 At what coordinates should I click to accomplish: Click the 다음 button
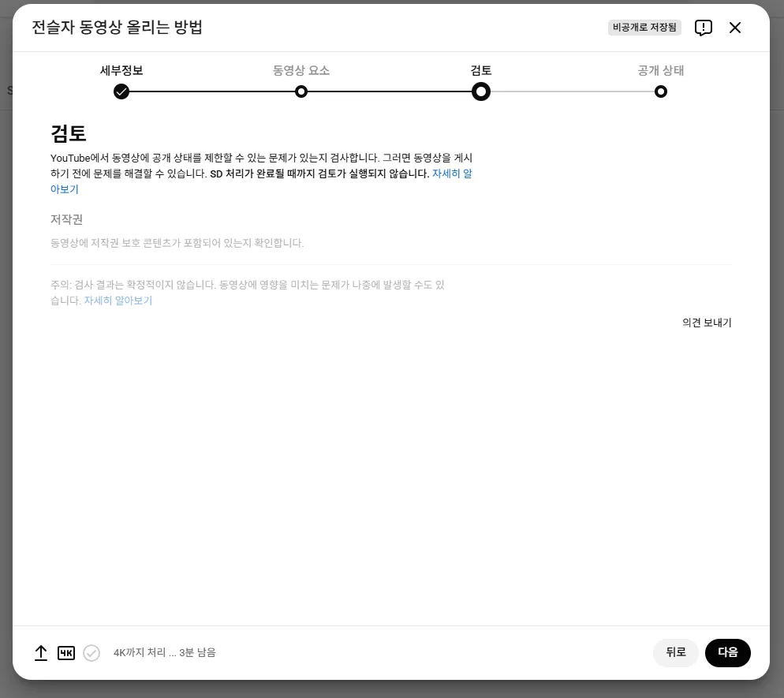click(x=727, y=652)
